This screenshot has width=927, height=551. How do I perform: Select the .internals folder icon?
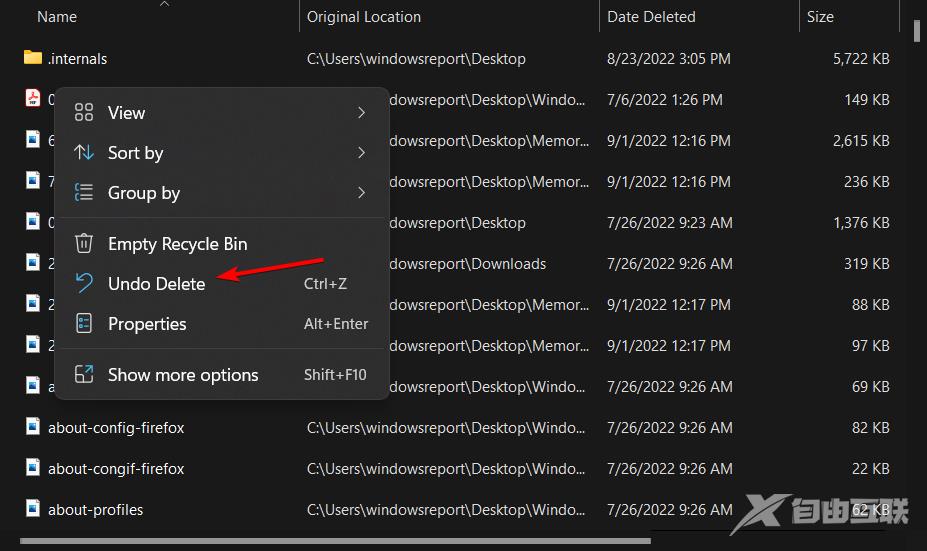[x=33, y=57]
